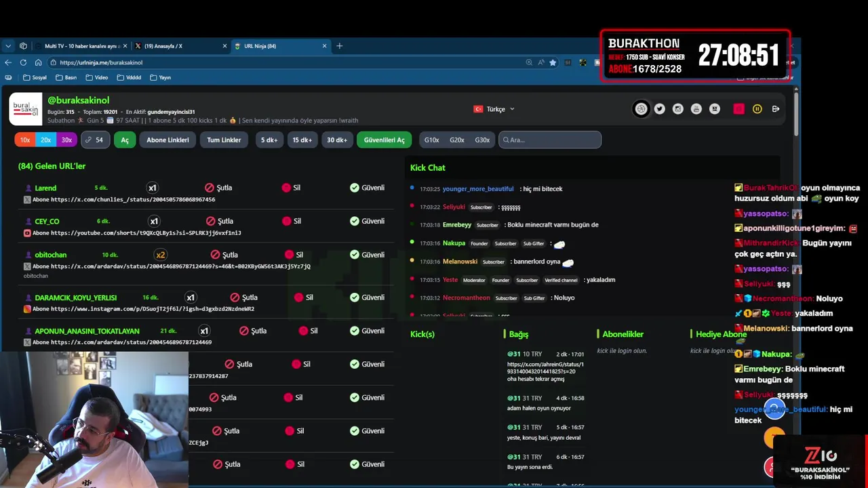
Task: Toggle Güvenli on CEY_CO's row
Action: (367, 221)
